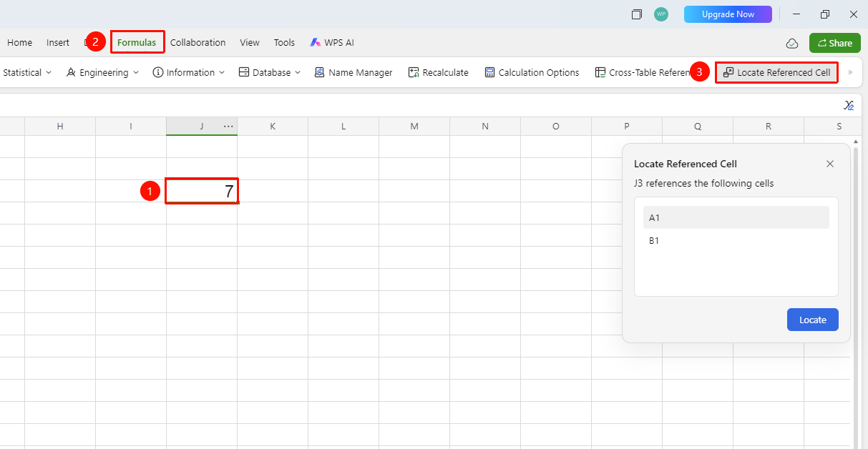The width and height of the screenshot is (868, 449).
Task: Click the stacked-windows icon left of the avatar
Action: [637, 14]
